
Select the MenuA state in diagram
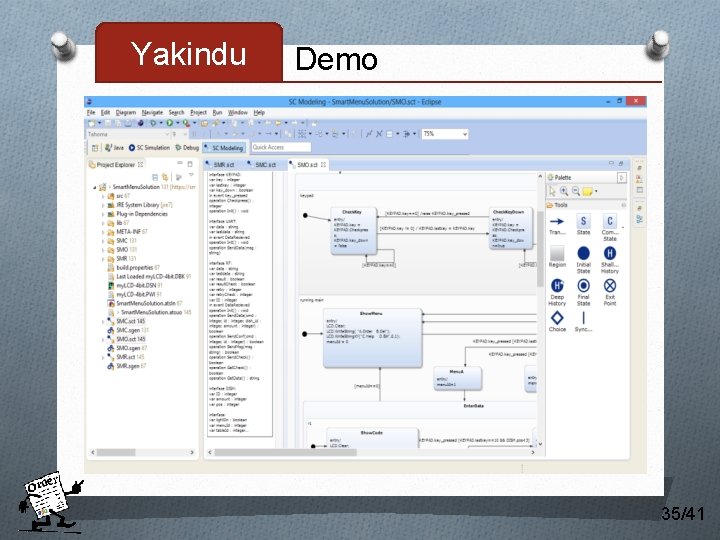click(x=458, y=378)
